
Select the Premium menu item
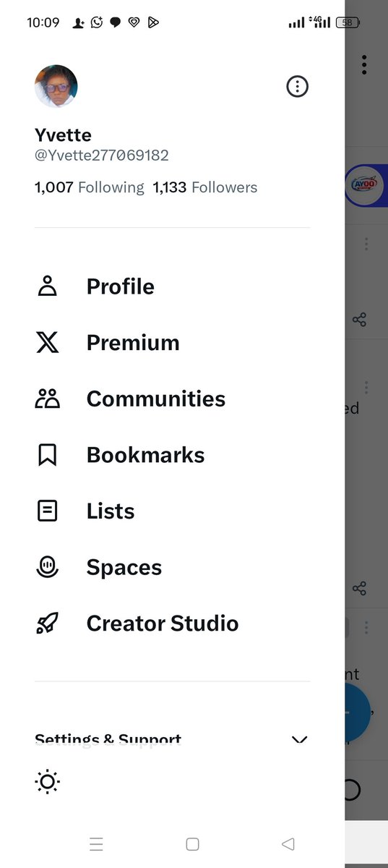[x=133, y=342]
